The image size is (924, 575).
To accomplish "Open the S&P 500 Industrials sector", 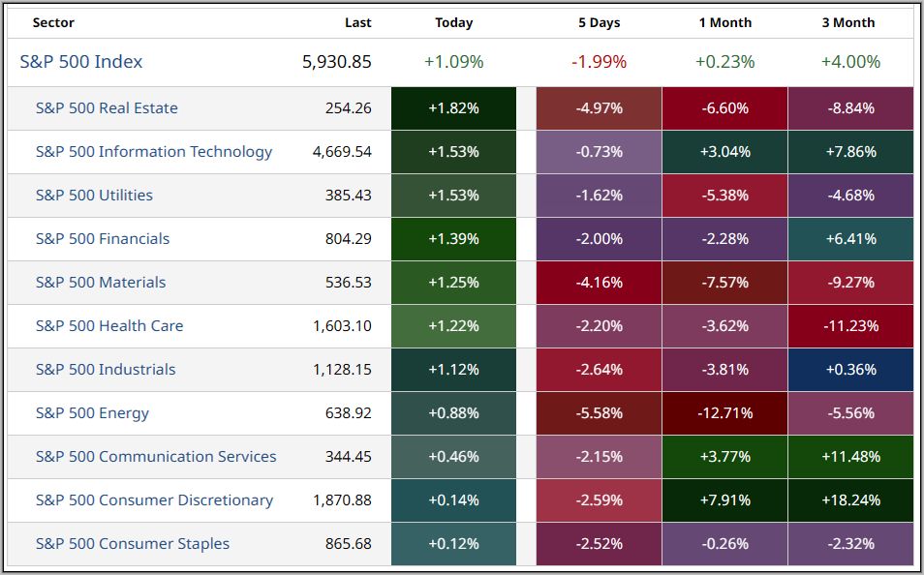I will pyautogui.click(x=106, y=370).
